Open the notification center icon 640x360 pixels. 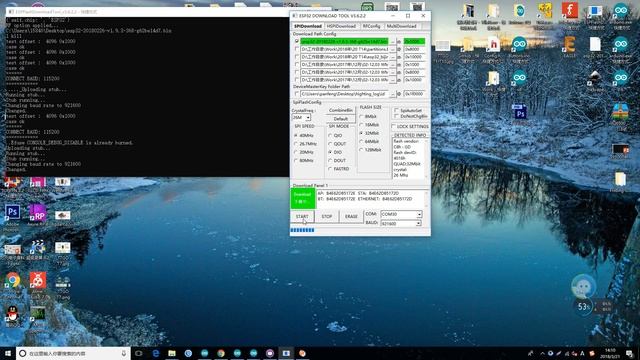coord(630,353)
